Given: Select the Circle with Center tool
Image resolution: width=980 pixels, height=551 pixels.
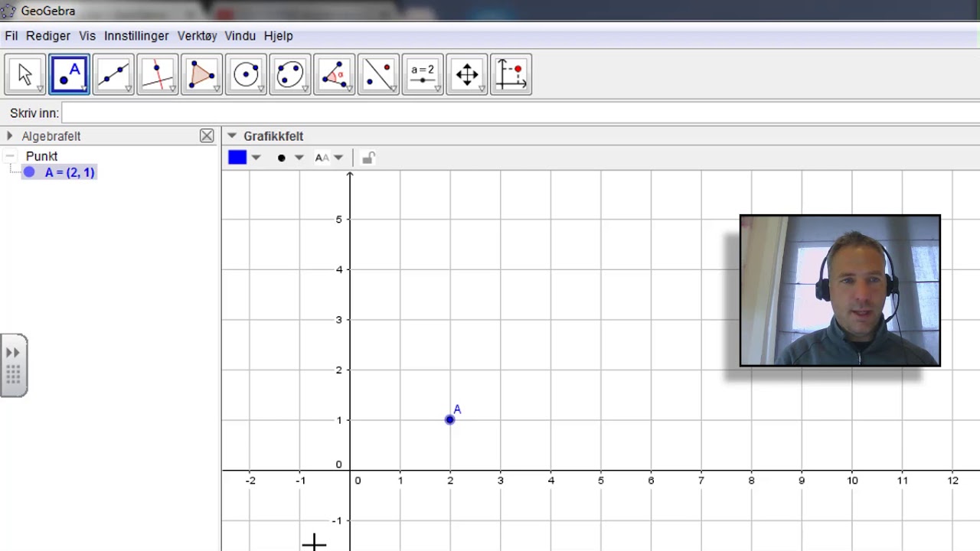Looking at the screenshot, I should coord(246,74).
